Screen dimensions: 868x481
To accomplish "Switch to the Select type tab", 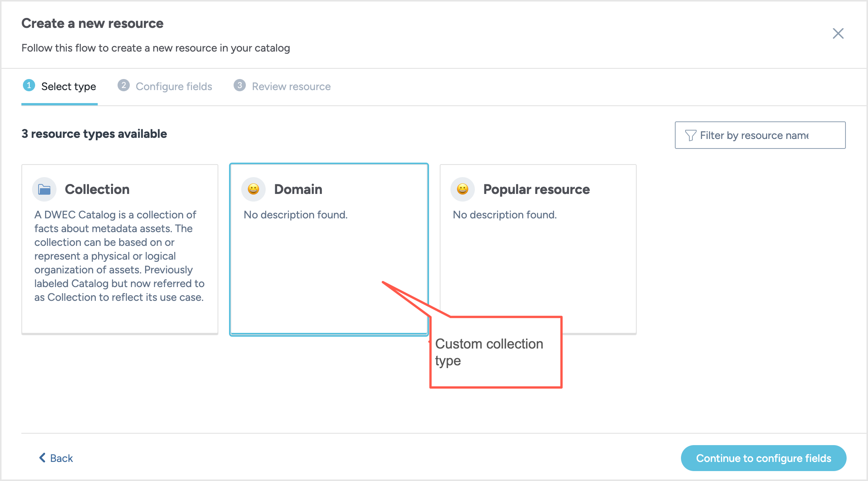I will click(x=60, y=87).
